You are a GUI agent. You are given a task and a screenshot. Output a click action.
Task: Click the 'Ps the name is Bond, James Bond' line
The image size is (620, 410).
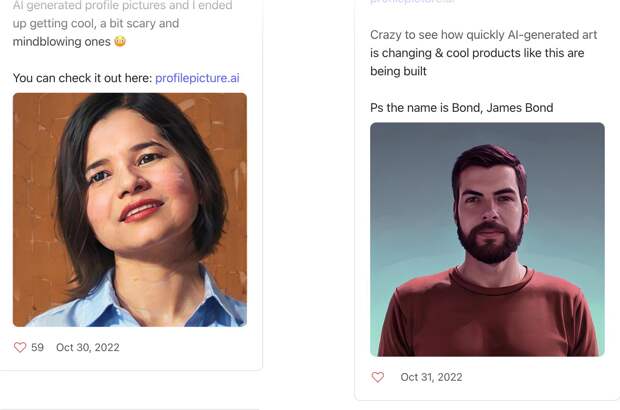coord(461,107)
